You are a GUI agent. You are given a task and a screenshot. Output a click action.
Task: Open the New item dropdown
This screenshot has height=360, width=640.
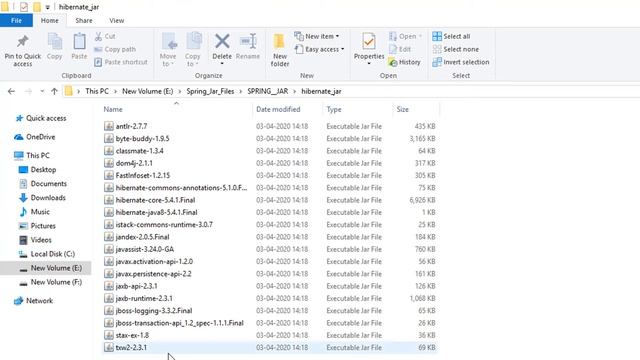(317, 36)
